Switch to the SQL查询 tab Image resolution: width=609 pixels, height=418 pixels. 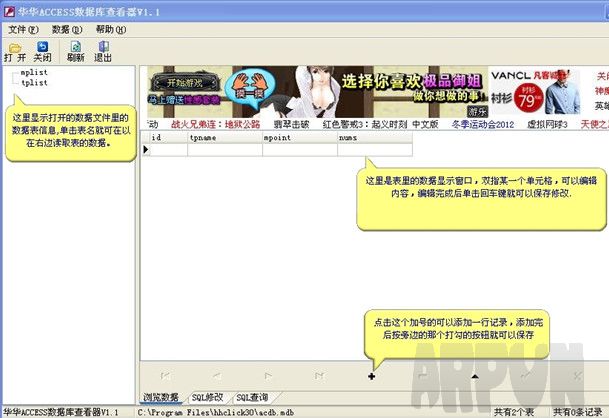253,397
